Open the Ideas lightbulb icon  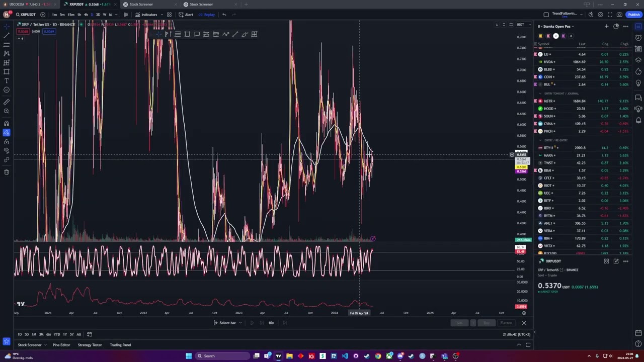point(638,83)
